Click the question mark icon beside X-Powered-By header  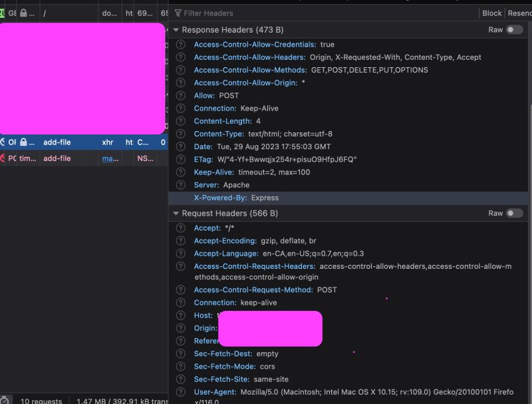180,198
